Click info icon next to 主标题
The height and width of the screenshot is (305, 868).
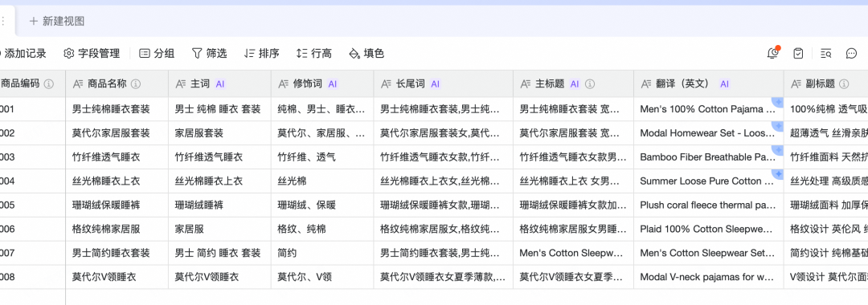(x=590, y=84)
